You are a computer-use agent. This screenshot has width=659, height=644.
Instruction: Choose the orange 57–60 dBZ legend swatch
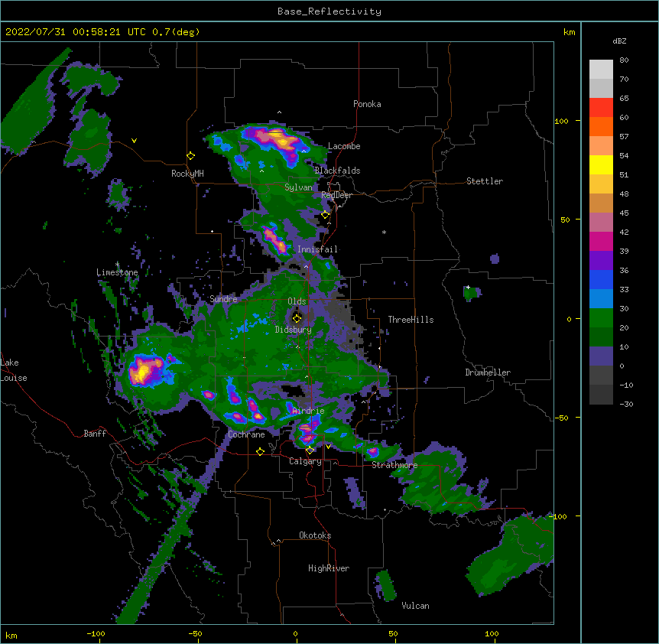coord(601,126)
